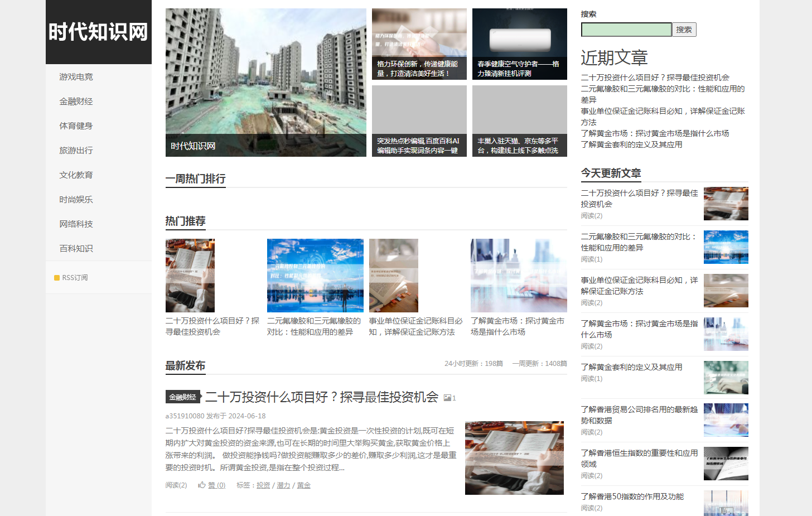Viewport: 812px width, 516px height.
Task: Click the sidebar thumbnail beside 香港恒生指数
Action: [726, 464]
